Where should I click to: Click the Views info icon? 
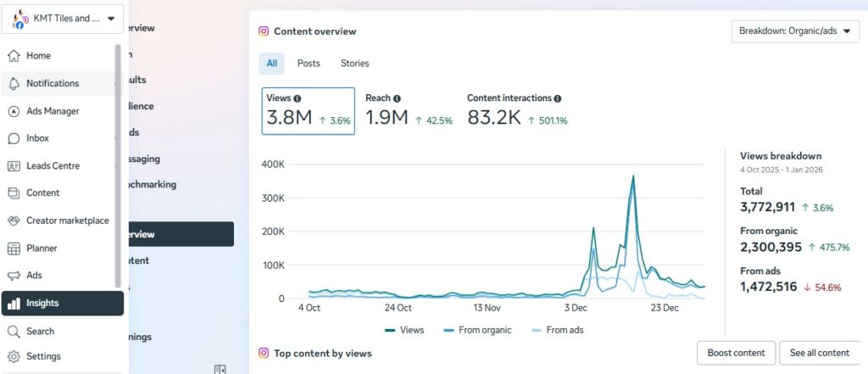(x=298, y=98)
